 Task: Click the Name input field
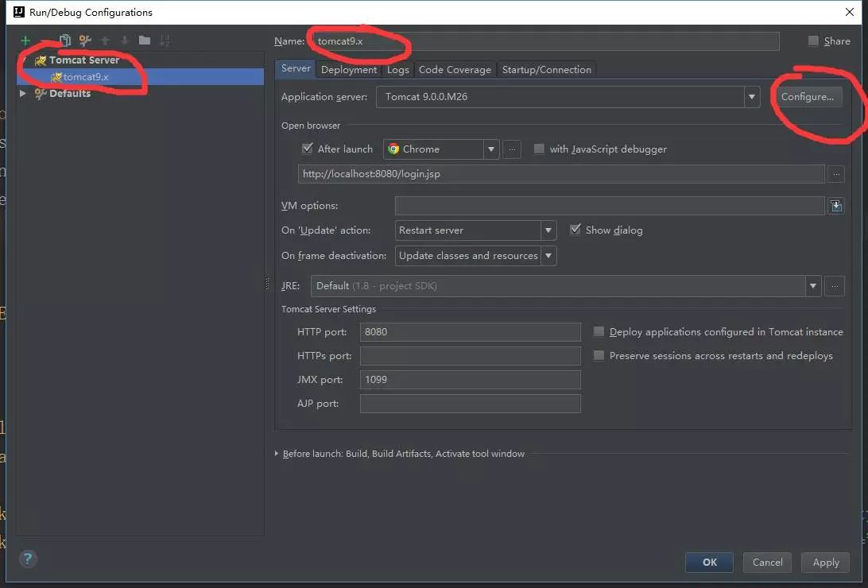pyautogui.click(x=545, y=41)
